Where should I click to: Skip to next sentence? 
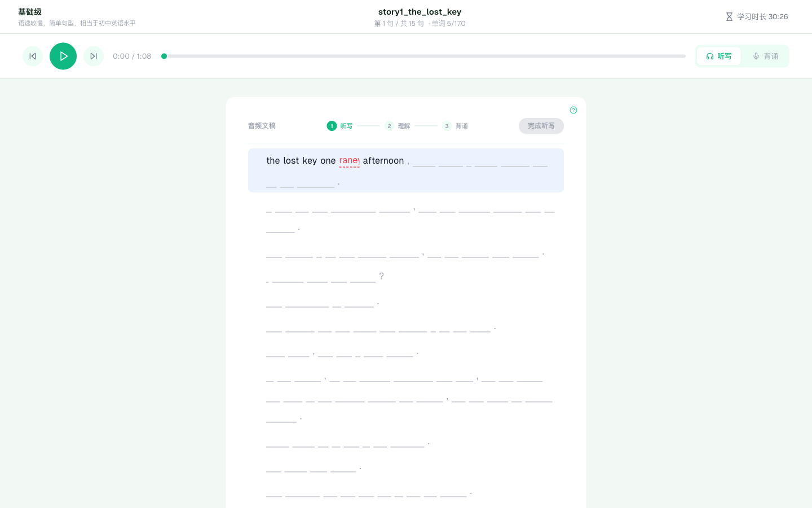coord(94,56)
